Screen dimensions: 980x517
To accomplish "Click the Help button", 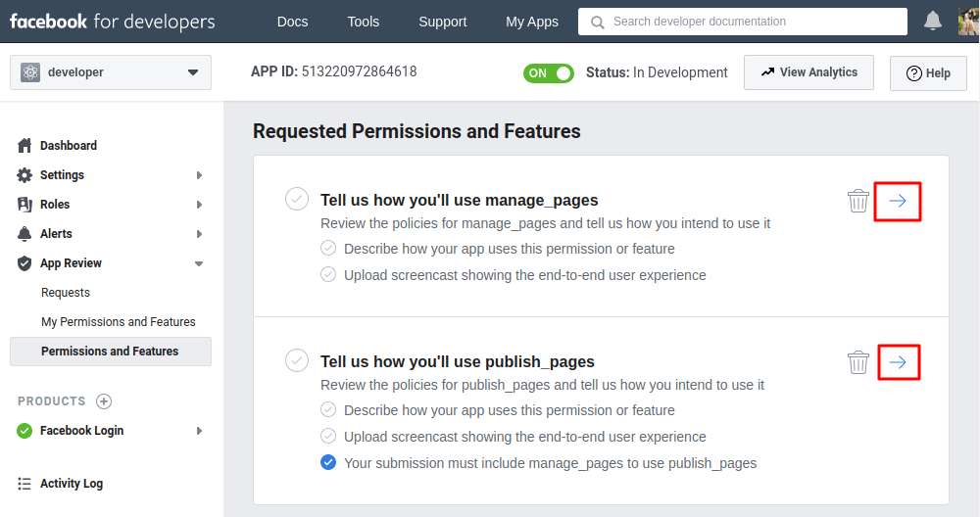I will 928,73.
